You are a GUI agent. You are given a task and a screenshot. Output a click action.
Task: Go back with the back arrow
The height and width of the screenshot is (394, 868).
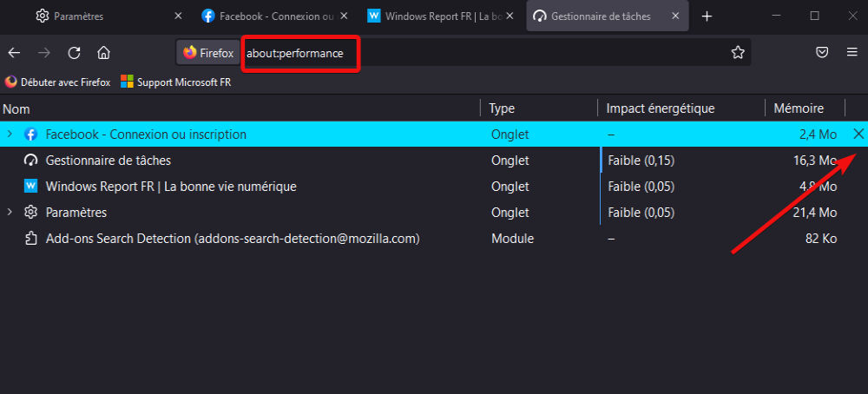coord(14,53)
